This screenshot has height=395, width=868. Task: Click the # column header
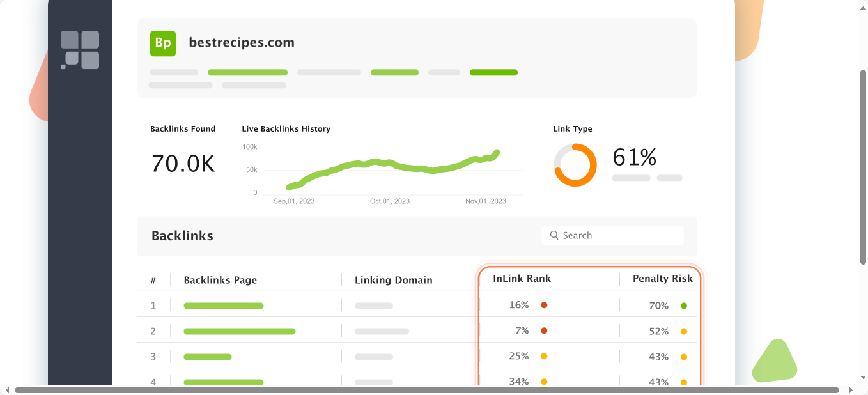[153, 280]
